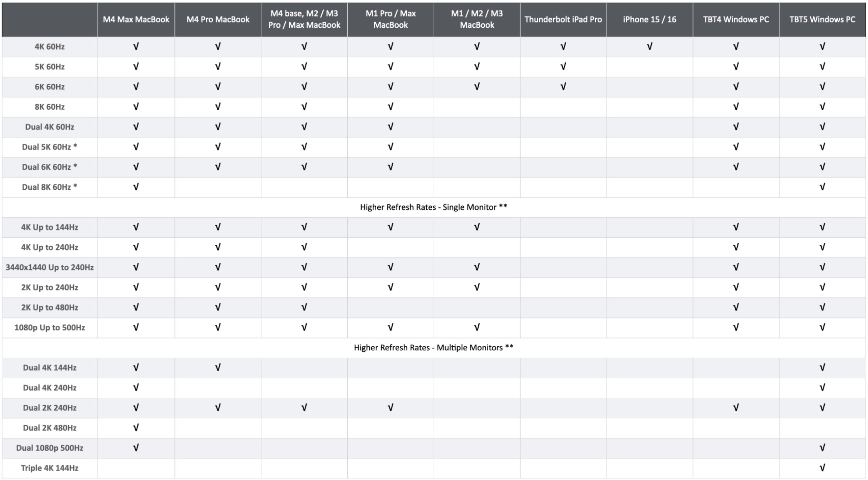Select the Triple 4K 144Hz row label
The width and height of the screenshot is (868, 480).
(x=50, y=468)
